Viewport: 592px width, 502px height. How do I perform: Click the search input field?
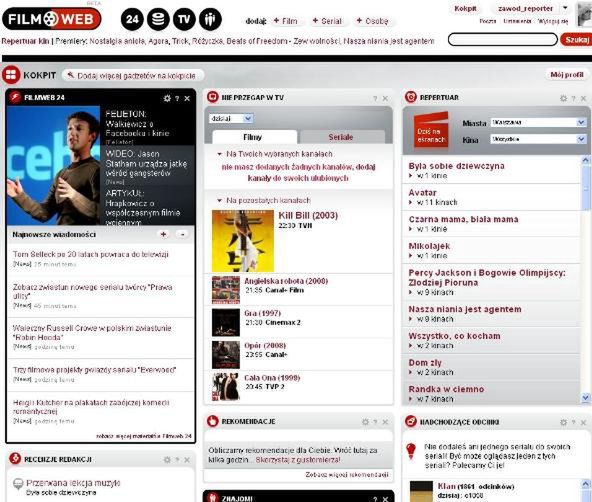(503, 39)
